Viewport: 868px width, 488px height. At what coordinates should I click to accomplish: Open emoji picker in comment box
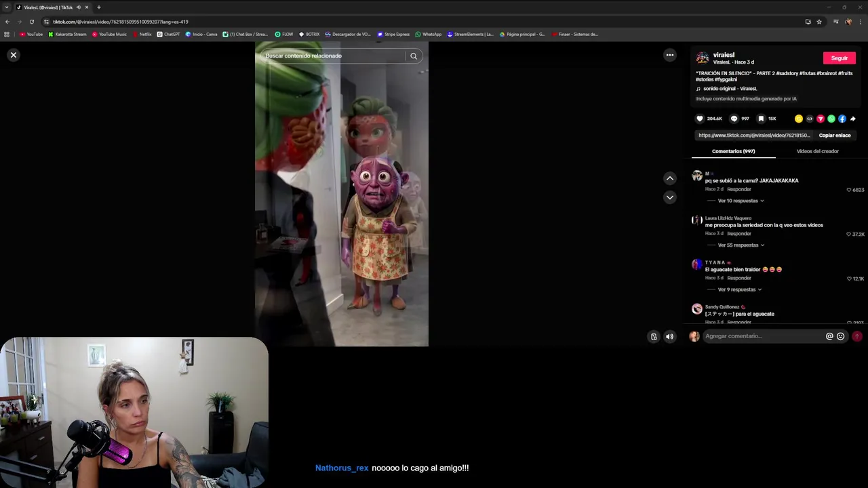[x=841, y=336]
